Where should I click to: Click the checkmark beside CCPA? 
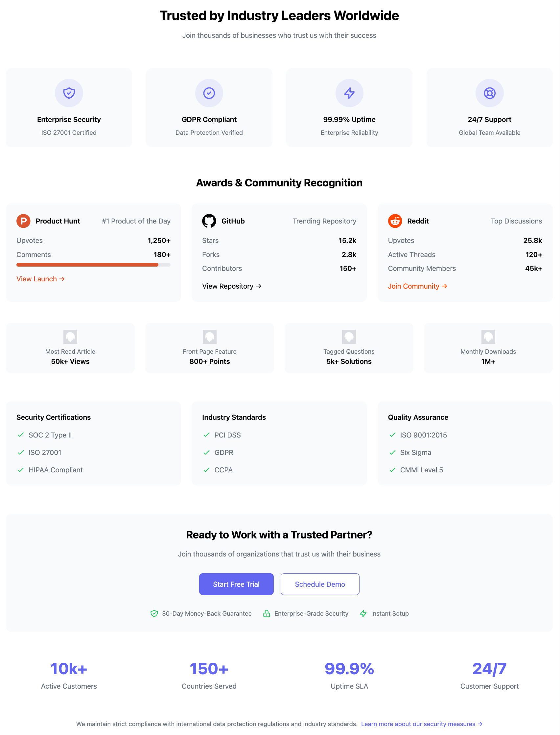tap(206, 470)
